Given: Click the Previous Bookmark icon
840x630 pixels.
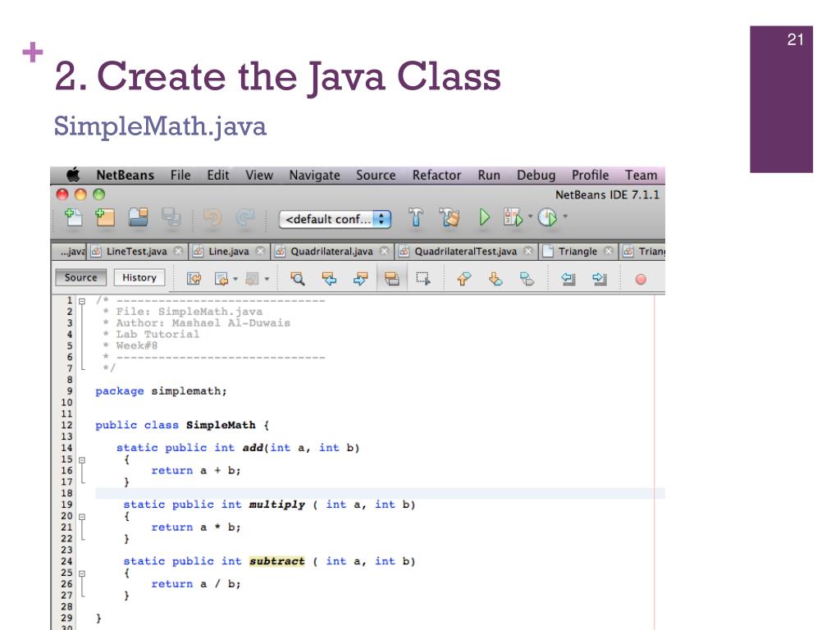Looking at the screenshot, I should pyautogui.click(x=464, y=279).
